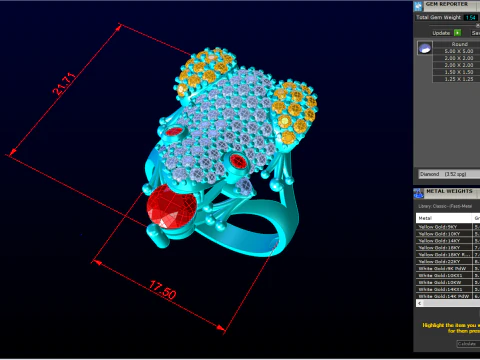This screenshot has width=480, height=360.
Task: Click the Gem Reporter panel icon
Action: (418, 6)
